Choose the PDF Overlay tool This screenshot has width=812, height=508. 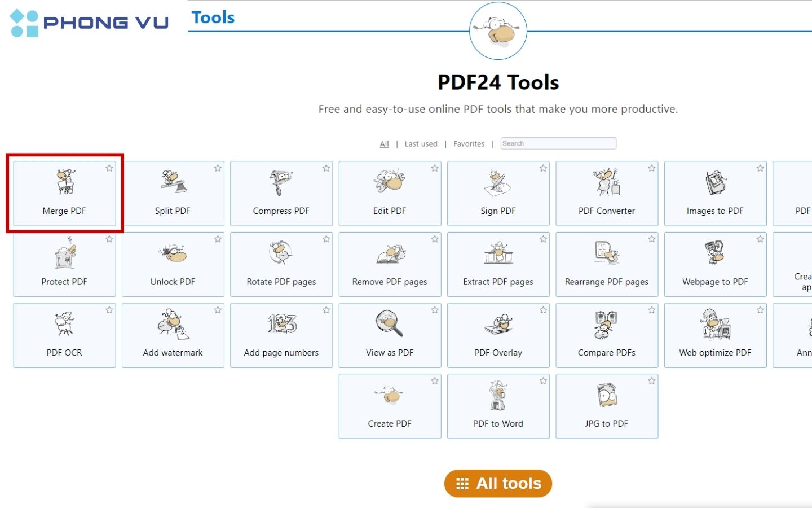(498, 336)
